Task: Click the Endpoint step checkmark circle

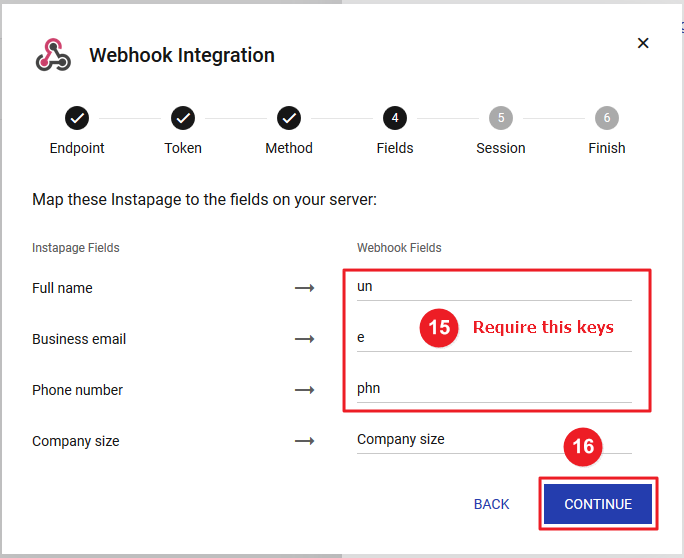Action: coord(77,118)
